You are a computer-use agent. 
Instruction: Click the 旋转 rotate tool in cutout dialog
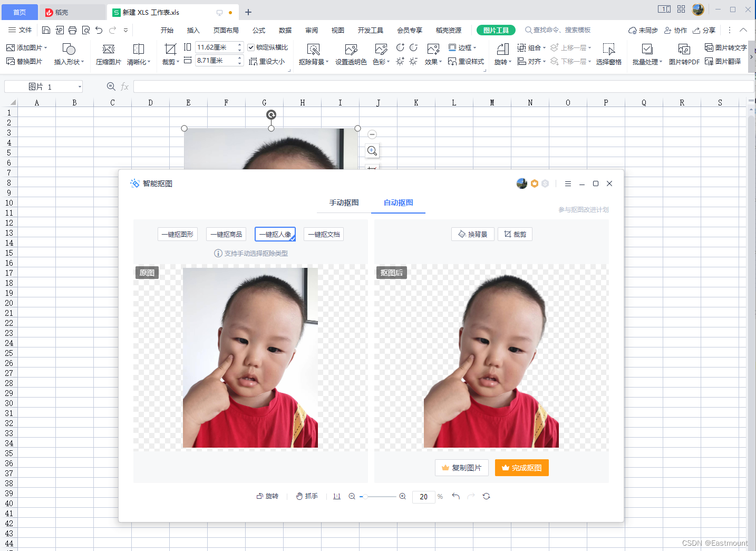(267, 496)
